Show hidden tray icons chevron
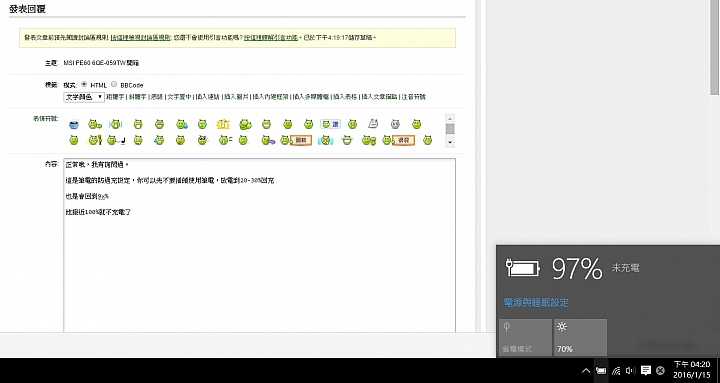Viewport: 720px width, 383px height. pos(586,371)
